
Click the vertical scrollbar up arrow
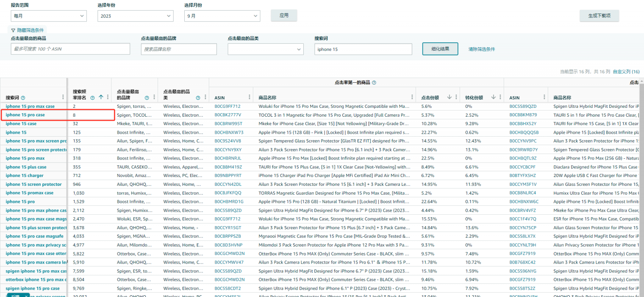coord(641,81)
